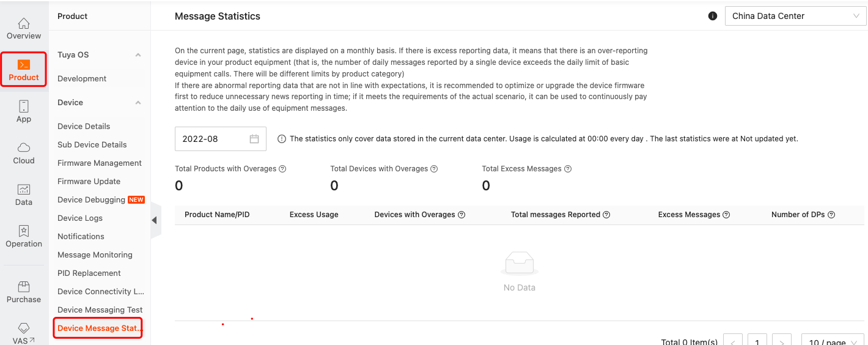Screen dimensions: 868x345
Task: Open Notifications menu item
Action: point(81,237)
